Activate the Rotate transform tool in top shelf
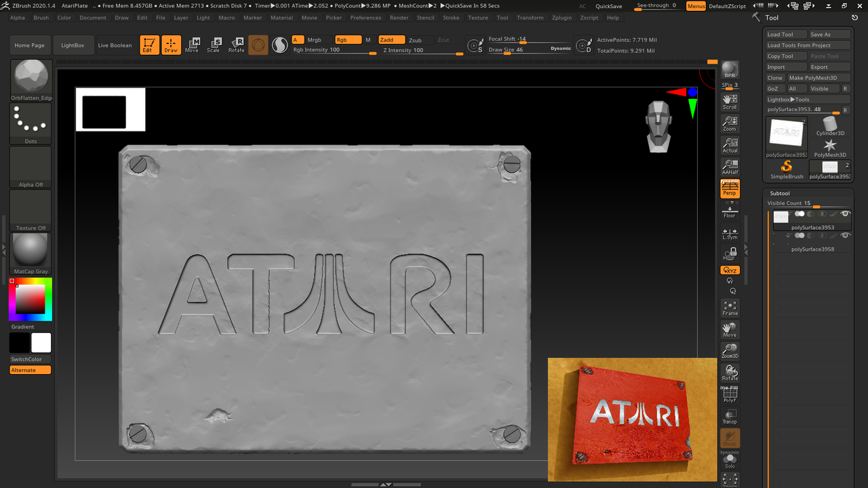 tap(236, 45)
